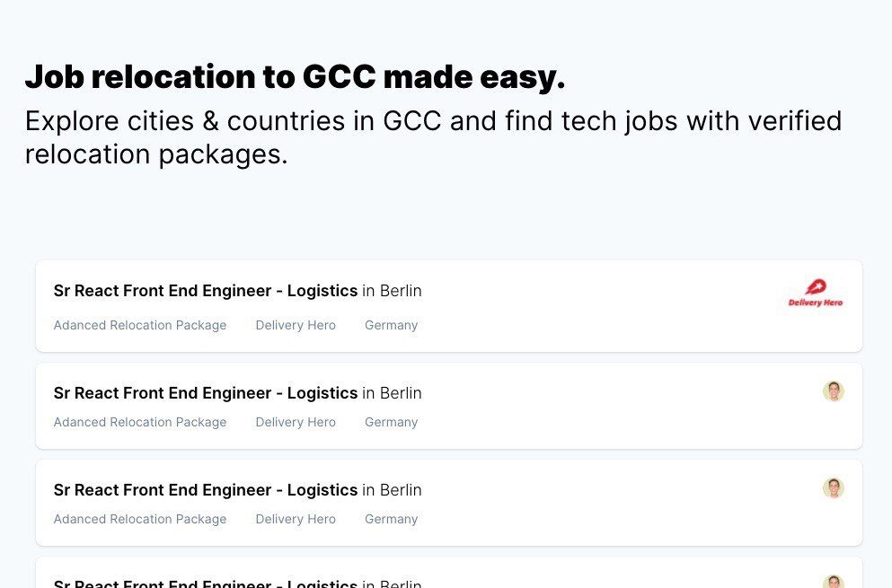892x588 pixels.
Task: Click "in Berlin" text in the first job card
Action: pos(392,291)
